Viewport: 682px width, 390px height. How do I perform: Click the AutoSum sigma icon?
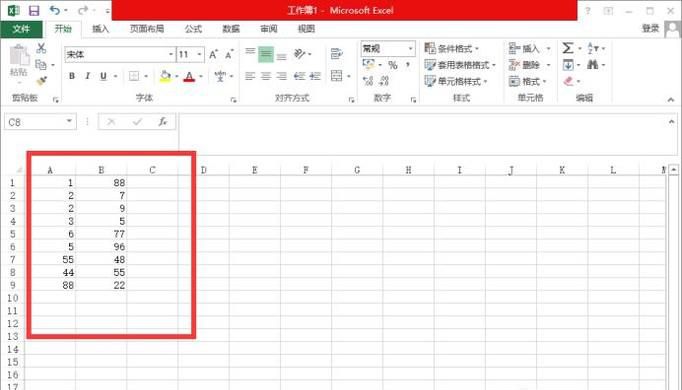pos(568,48)
